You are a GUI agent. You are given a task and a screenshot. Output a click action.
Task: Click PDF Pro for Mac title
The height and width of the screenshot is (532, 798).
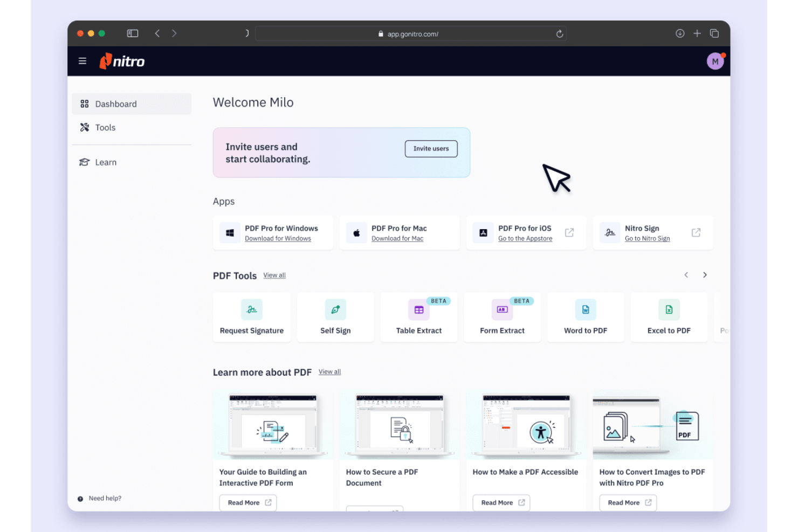tap(399, 229)
